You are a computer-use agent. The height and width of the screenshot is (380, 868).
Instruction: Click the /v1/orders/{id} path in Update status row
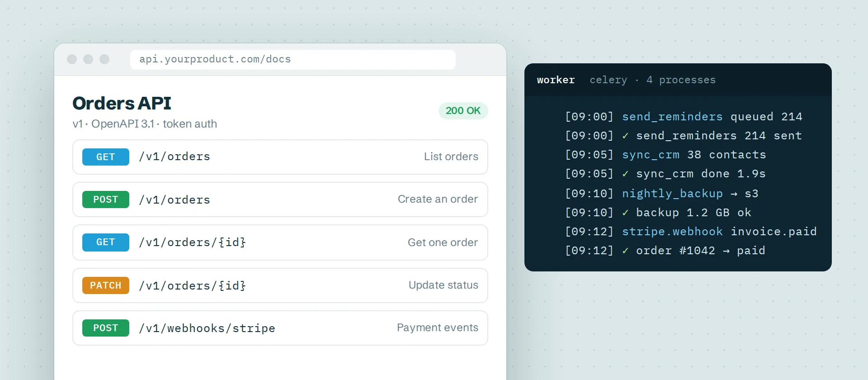[192, 286]
